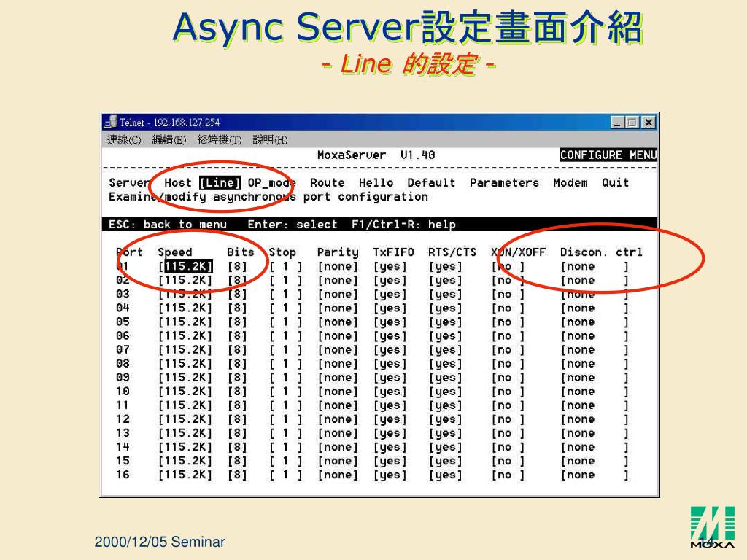
Task: Select the Quit menu item
Action: [x=615, y=183]
